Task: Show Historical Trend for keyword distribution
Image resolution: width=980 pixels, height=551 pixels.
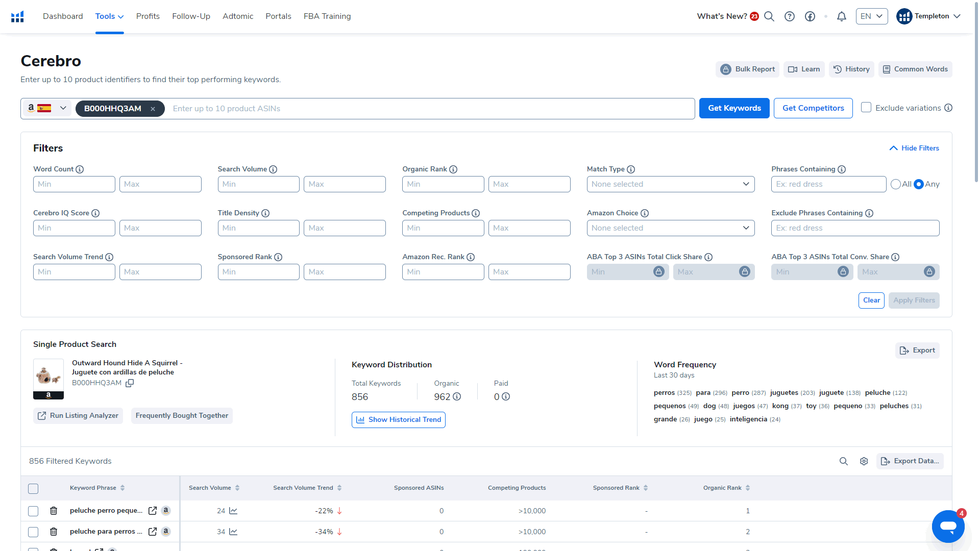Action: [x=398, y=419]
